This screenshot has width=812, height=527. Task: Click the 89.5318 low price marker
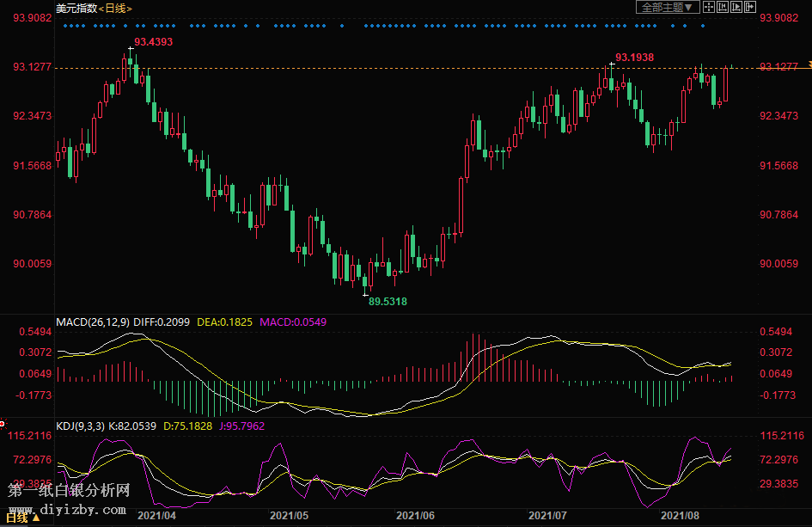coord(388,302)
